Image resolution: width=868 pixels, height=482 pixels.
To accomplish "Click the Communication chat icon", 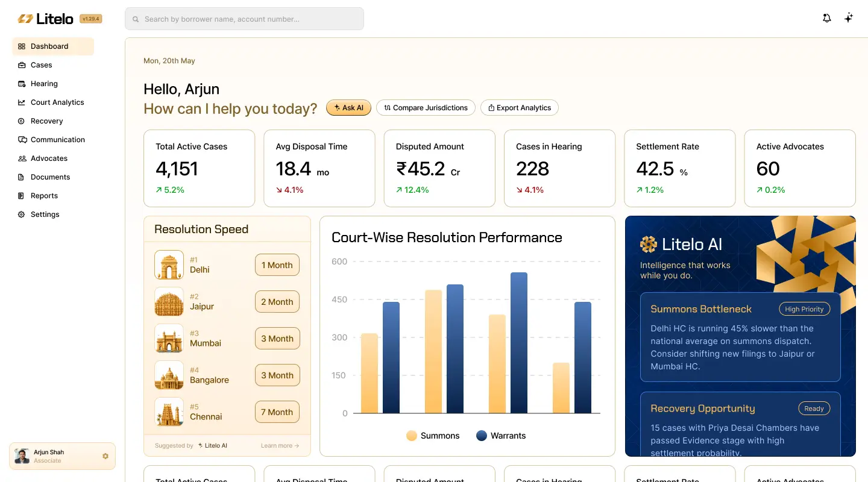I will [22, 140].
